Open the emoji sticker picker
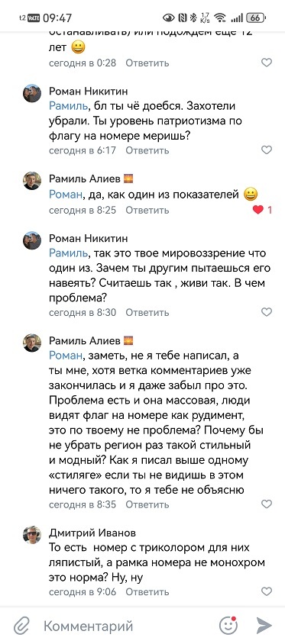Screen dimensions: 285x644 [x=228, y=626]
